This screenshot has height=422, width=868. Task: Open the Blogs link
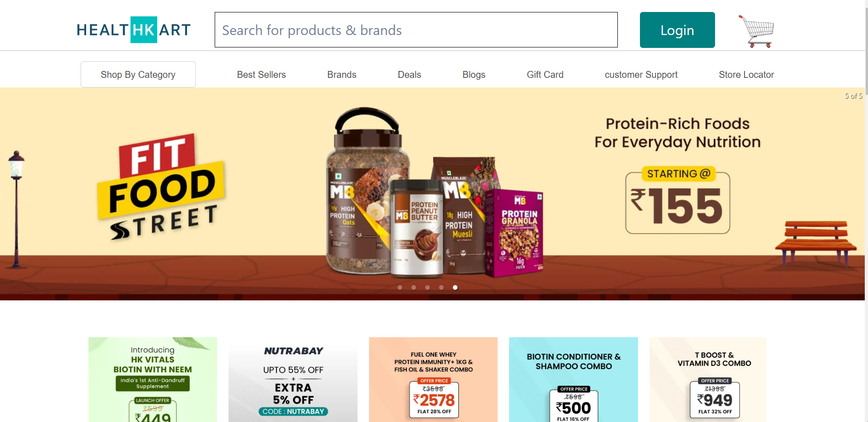coord(474,75)
